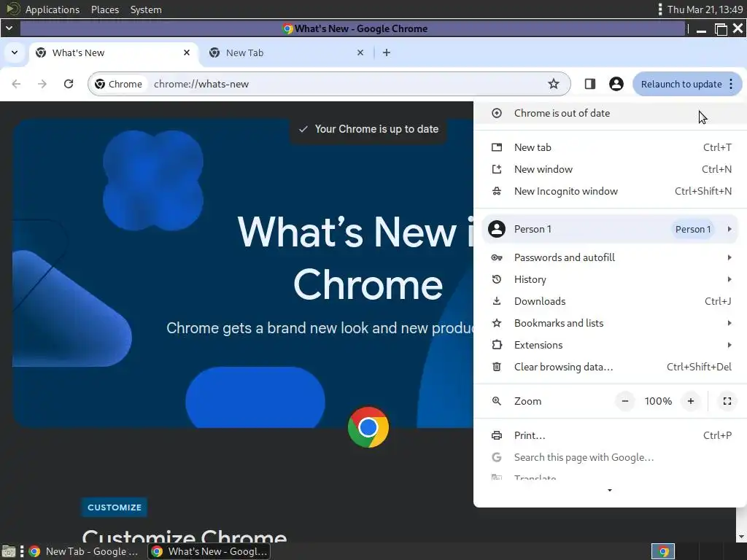
Task: Close the What's New tab
Action: 187,52
